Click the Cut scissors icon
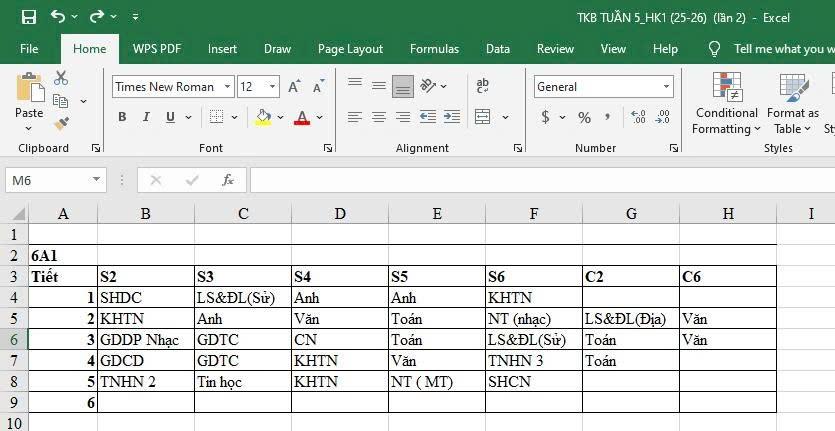The height and width of the screenshot is (431, 835). [61, 78]
